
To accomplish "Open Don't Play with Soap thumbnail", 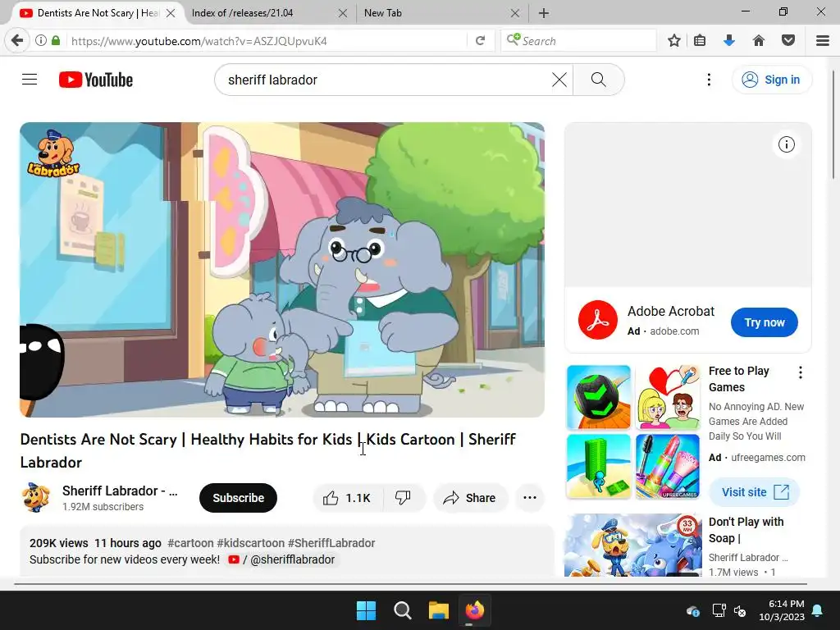I will click(x=633, y=545).
